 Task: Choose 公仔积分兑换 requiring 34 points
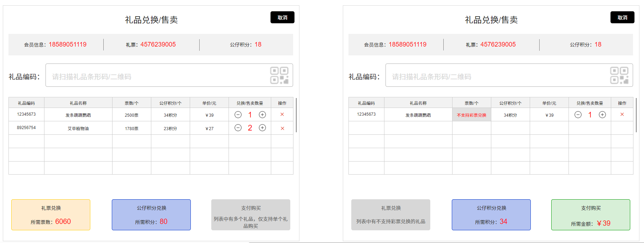[491, 215]
